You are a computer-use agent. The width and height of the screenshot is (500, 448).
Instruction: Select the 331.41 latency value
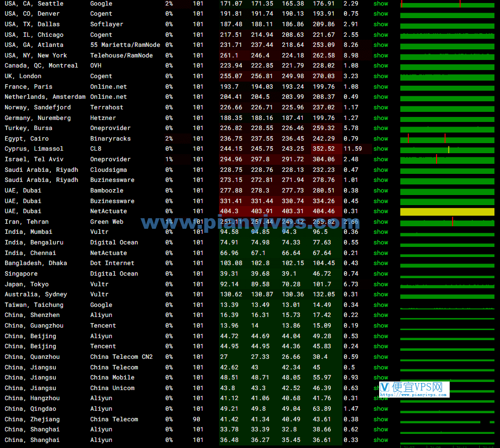[231, 202]
